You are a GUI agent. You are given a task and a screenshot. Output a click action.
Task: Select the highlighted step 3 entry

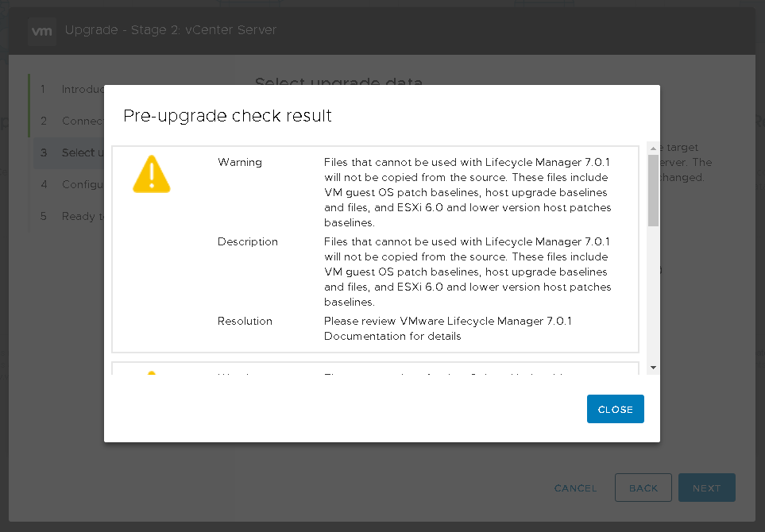click(x=71, y=152)
